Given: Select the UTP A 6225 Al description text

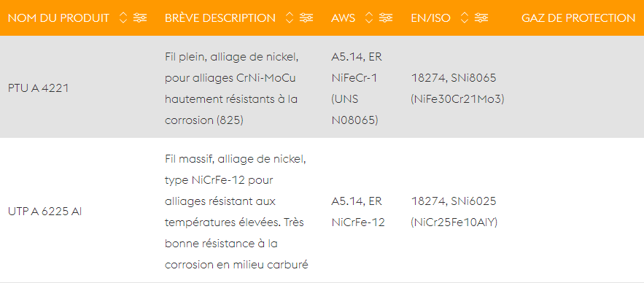Looking at the screenshot, I should pyautogui.click(x=236, y=212).
